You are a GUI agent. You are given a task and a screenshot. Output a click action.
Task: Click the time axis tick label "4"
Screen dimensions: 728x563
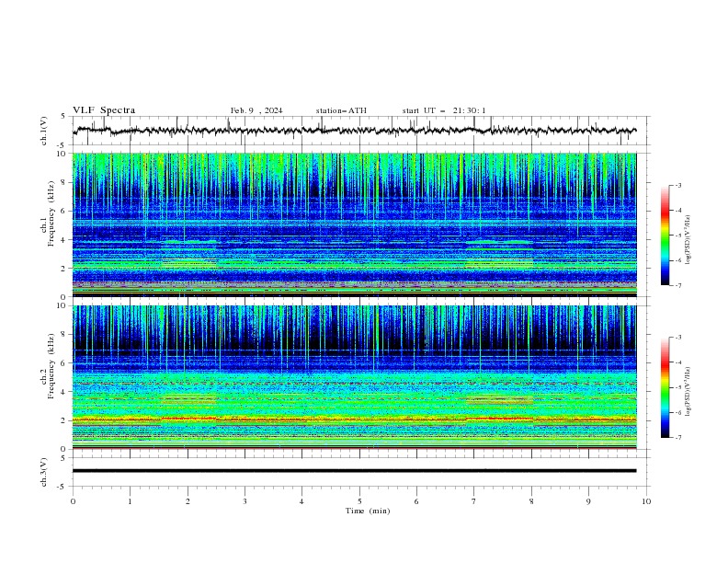click(301, 501)
